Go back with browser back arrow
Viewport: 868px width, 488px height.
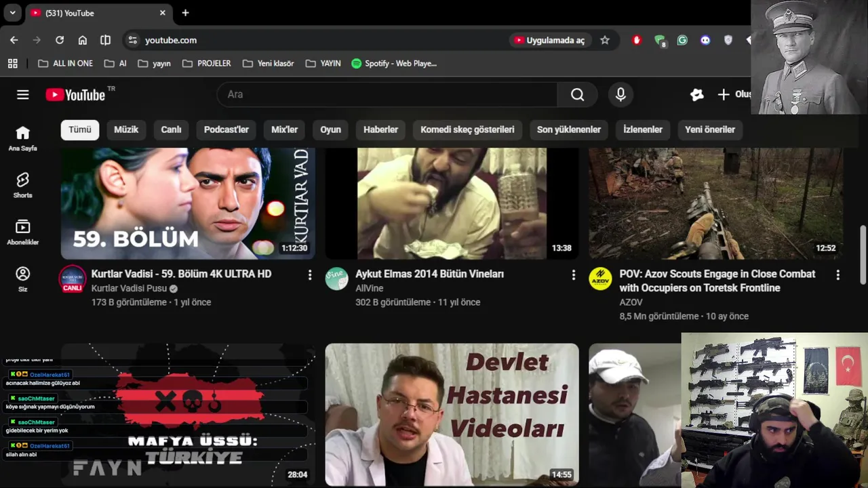point(14,40)
